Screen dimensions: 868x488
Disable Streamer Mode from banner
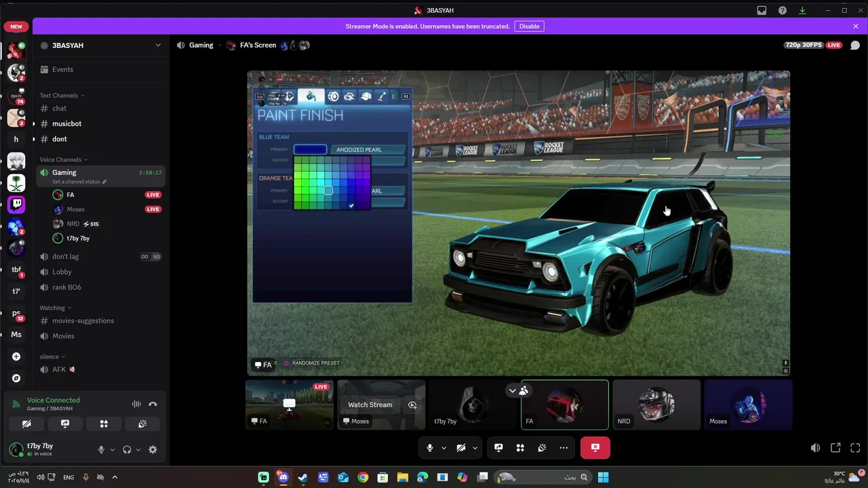529,26
